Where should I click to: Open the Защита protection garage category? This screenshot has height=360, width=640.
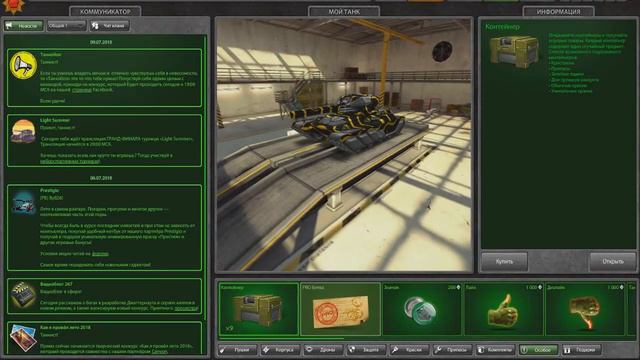click(367, 350)
